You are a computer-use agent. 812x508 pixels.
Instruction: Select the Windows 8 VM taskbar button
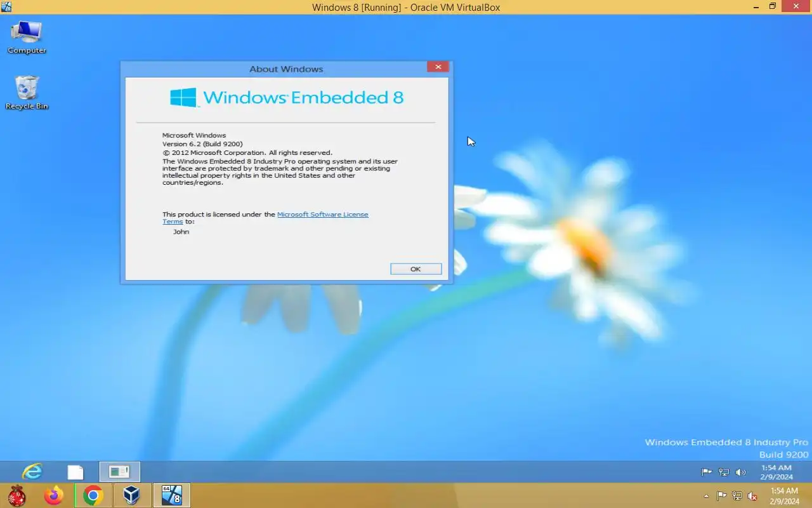click(171, 495)
